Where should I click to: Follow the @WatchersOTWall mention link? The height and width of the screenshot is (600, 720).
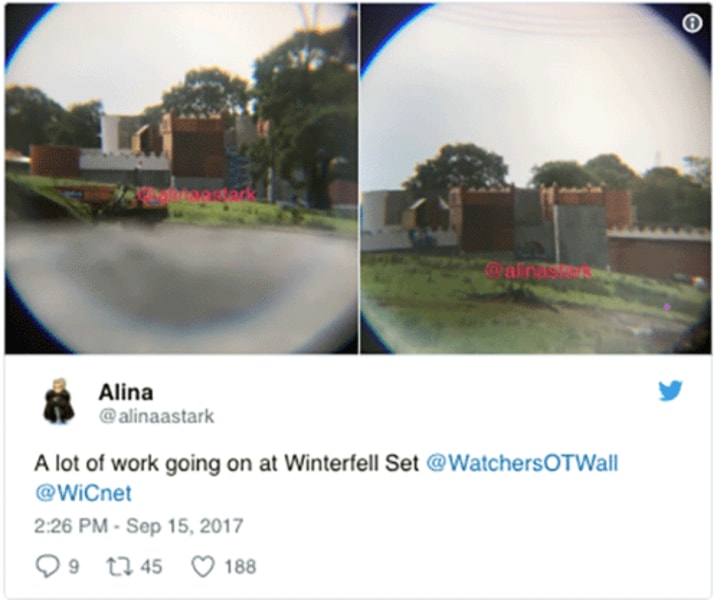[x=522, y=463]
